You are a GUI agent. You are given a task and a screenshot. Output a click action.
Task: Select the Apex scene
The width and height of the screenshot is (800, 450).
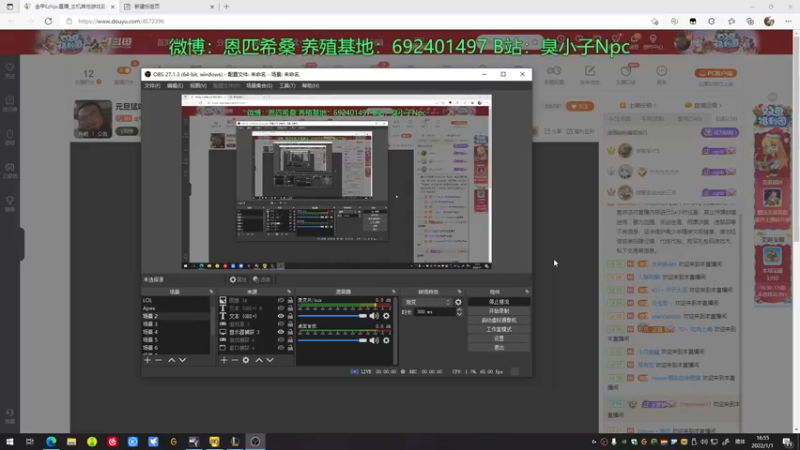tap(176, 308)
